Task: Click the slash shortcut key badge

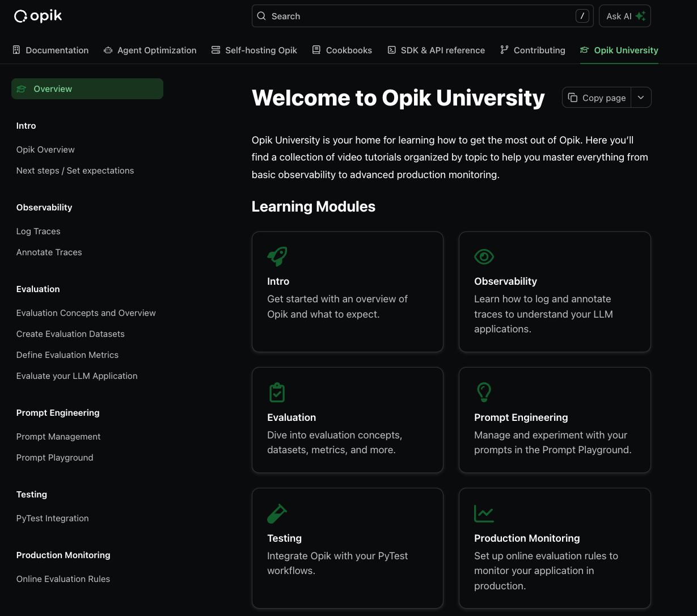Action: (x=582, y=16)
